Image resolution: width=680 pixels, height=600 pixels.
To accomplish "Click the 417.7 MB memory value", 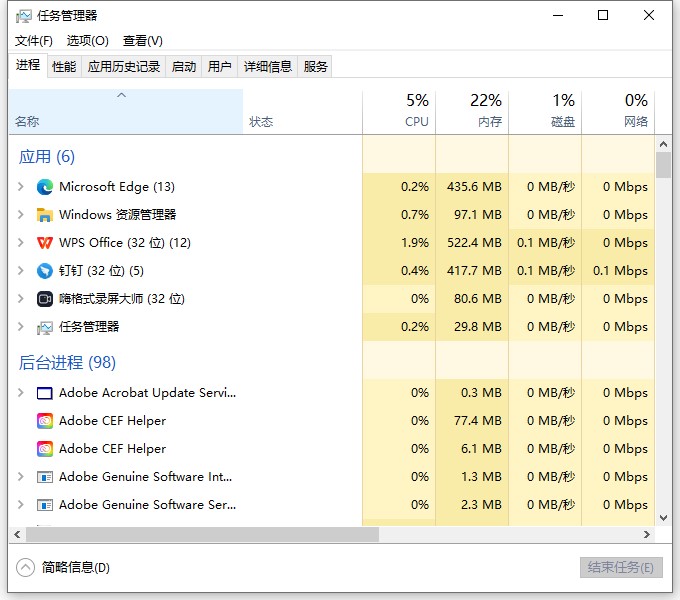I will coord(474,271).
